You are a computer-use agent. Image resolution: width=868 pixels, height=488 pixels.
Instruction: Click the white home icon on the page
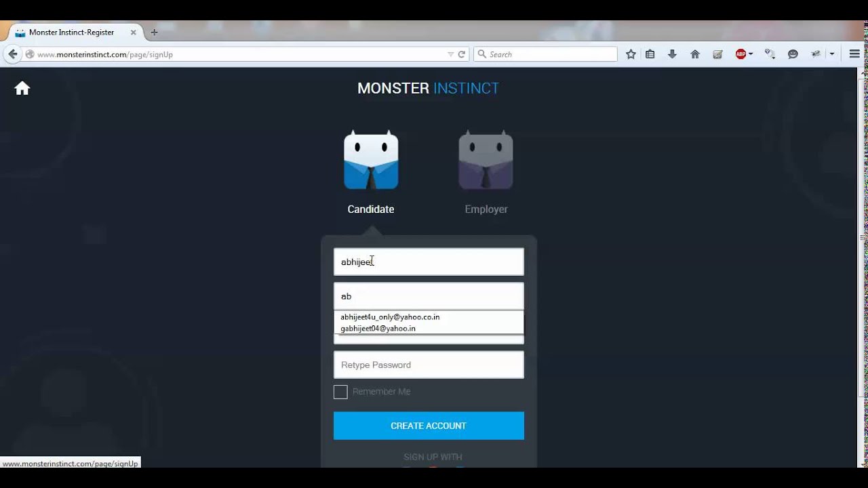22,88
